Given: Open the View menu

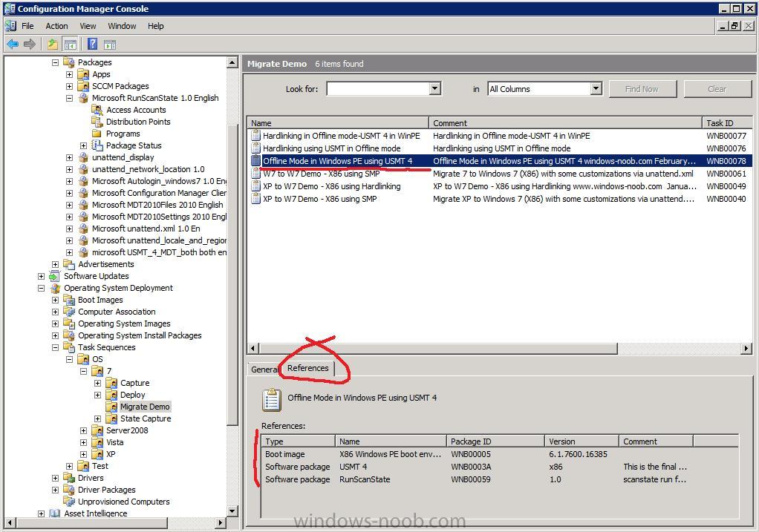Looking at the screenshot, I should (88, 26).
